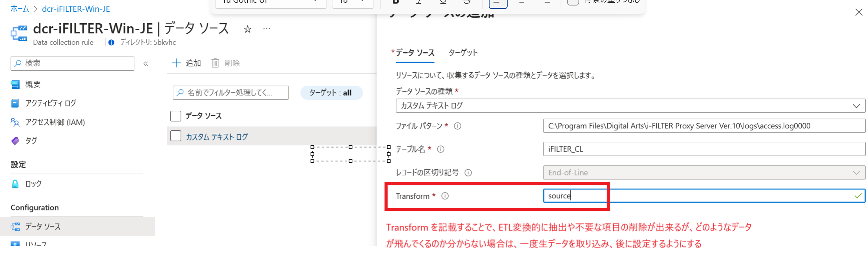The image size is (868, 260).
Task: Open the データ ソースの種類 dropdown
Action: coord(630,106)
